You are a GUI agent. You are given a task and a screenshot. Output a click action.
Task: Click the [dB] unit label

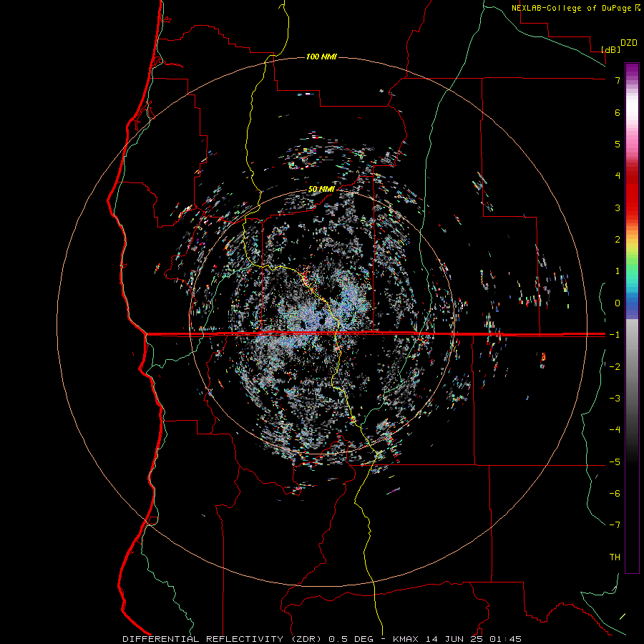(611, 49)
